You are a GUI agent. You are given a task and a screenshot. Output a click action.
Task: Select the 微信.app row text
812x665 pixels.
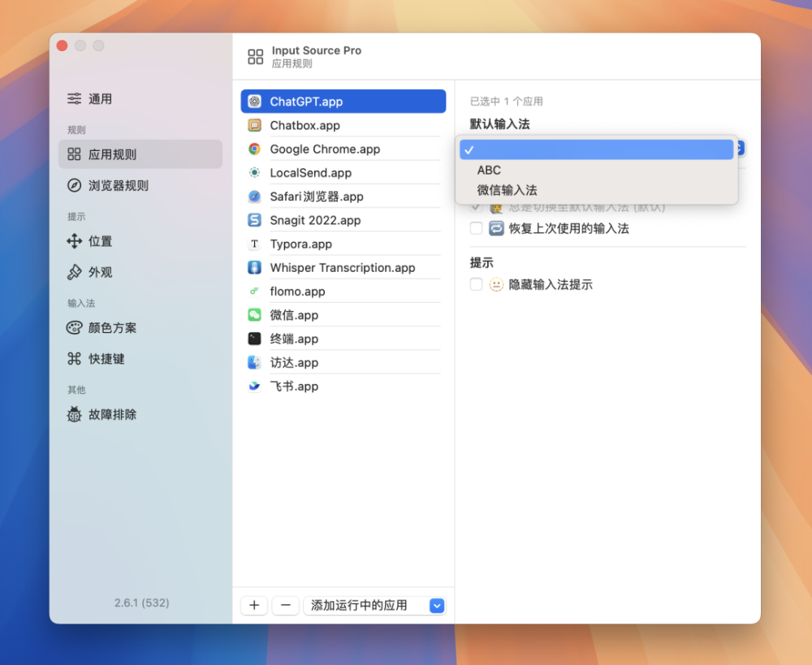point(294,315)
